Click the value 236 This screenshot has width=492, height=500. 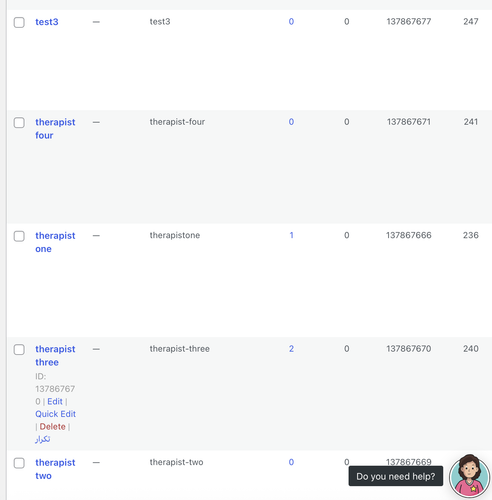(471, 235)
